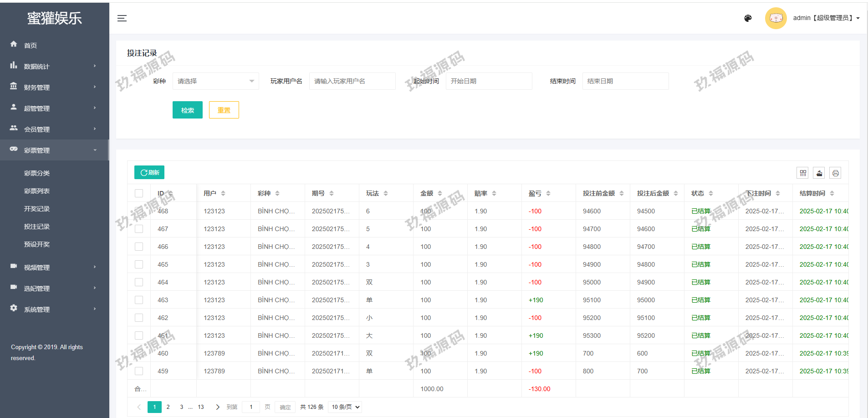The height and width of the screenshot is (418, 868).
Task: Click the 重置 reset button
Action: point(224,110)
